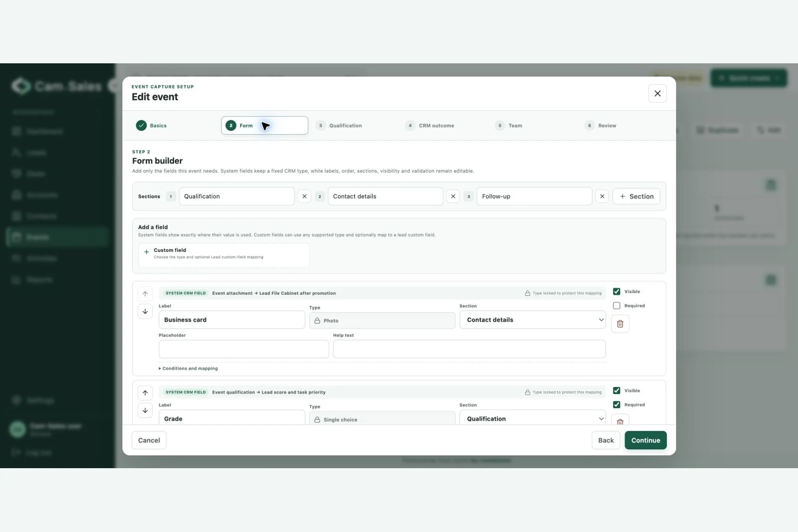Click the Business card Placeholder input
The width and height of the screenshot is (798, 532).
[244, 349]
